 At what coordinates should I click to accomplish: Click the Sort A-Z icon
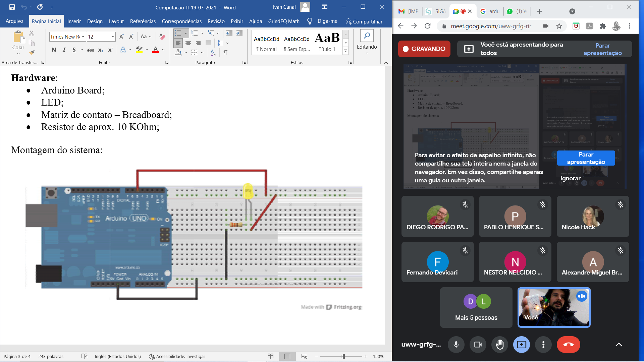click(213, 53)
